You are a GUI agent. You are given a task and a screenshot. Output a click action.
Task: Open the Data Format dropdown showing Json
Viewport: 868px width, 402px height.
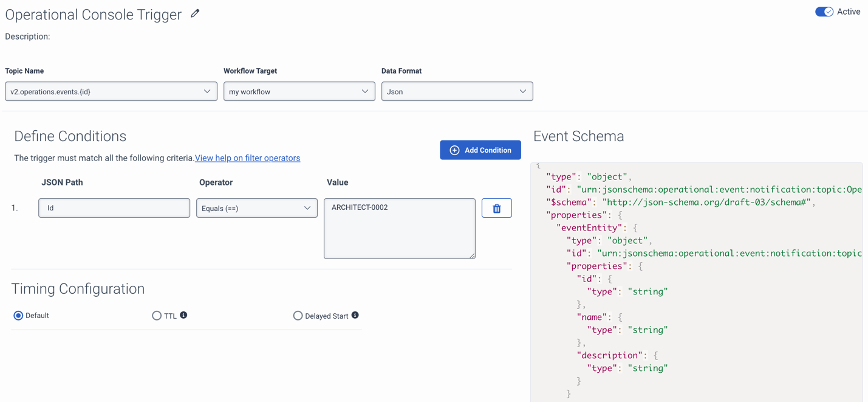[457, 91]
